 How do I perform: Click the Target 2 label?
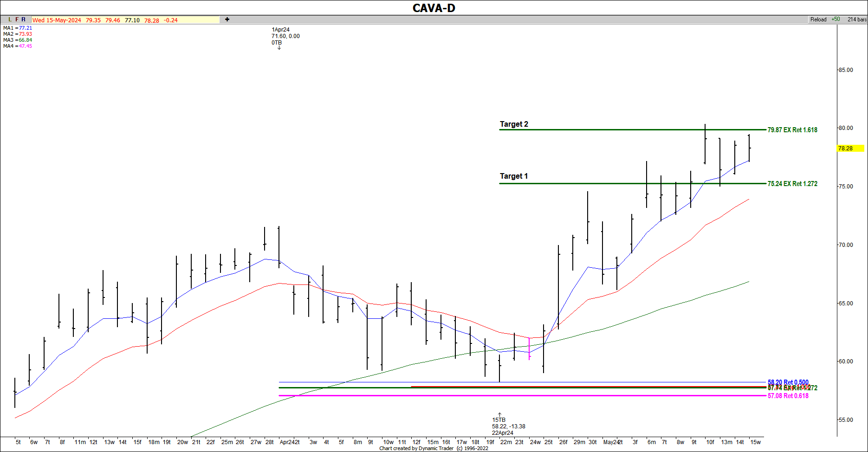514,124
